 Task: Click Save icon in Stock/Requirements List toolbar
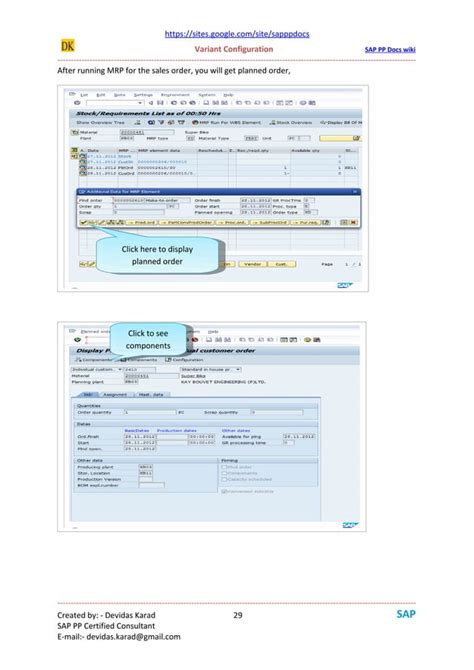coord(160,103)
